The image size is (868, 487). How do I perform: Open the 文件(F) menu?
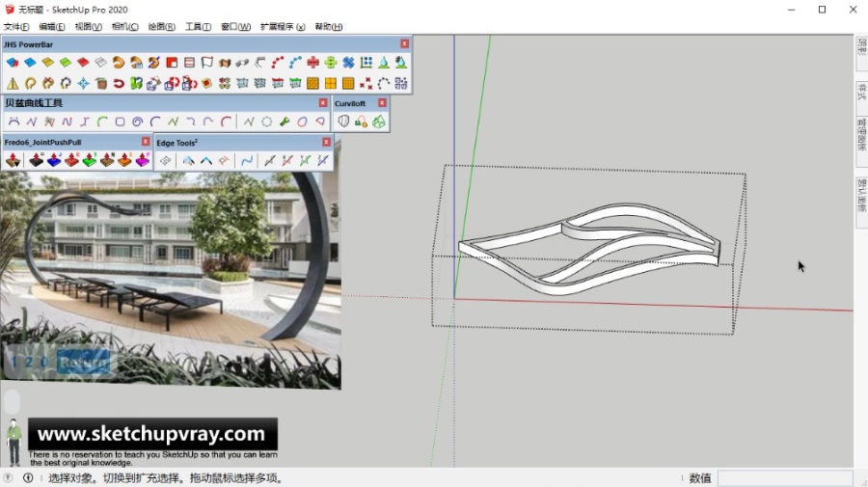(x=16, y=27)
